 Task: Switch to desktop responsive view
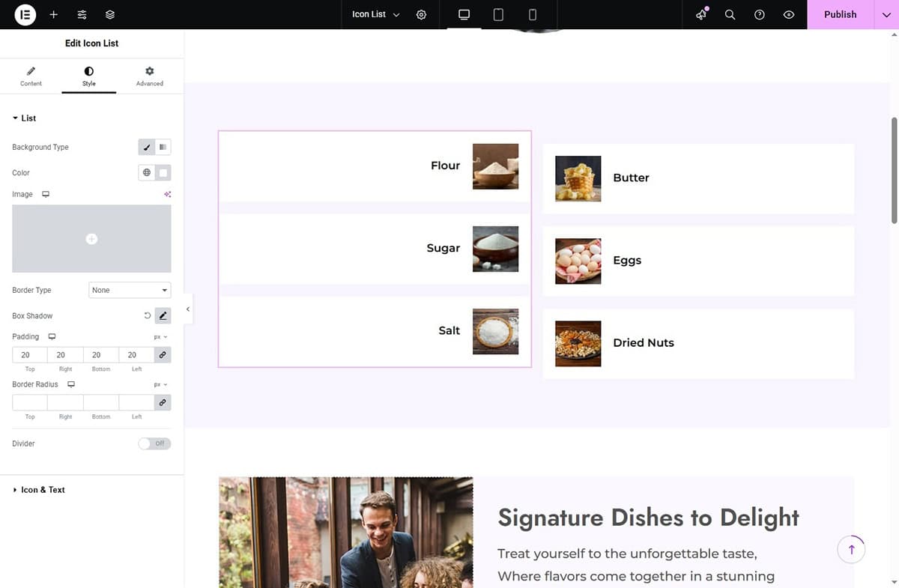point(464,14)
